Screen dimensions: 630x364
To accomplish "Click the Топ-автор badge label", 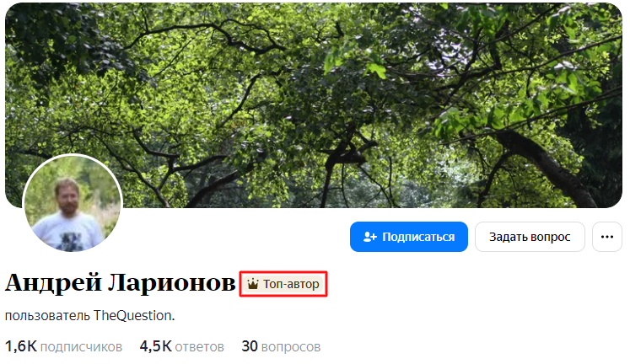I will pos(291,284).
